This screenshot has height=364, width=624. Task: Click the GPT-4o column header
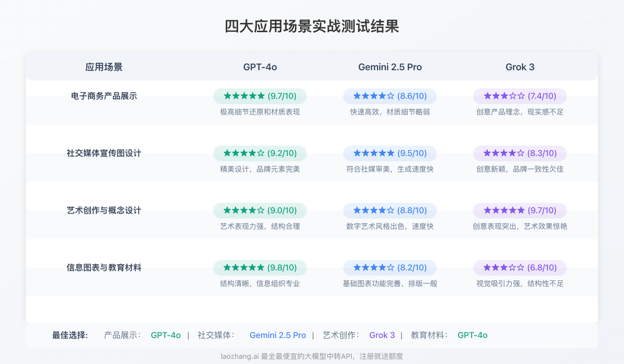[x=260, y=67]
